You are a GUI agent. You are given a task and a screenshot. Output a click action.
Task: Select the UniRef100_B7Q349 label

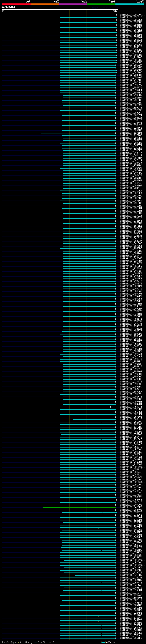tap(131, 618)
